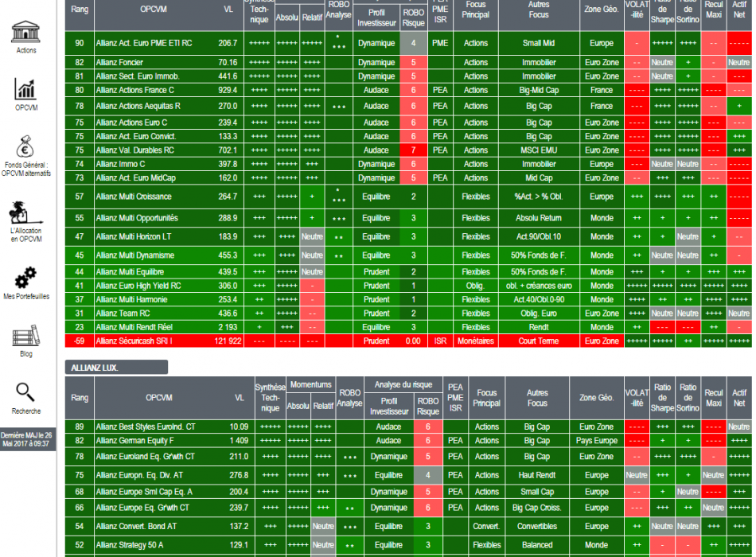Screen dimensions: 756x557
Task: Open Allianz Europe Sml Cap Eq. A fund
Action: coord(144,492)
